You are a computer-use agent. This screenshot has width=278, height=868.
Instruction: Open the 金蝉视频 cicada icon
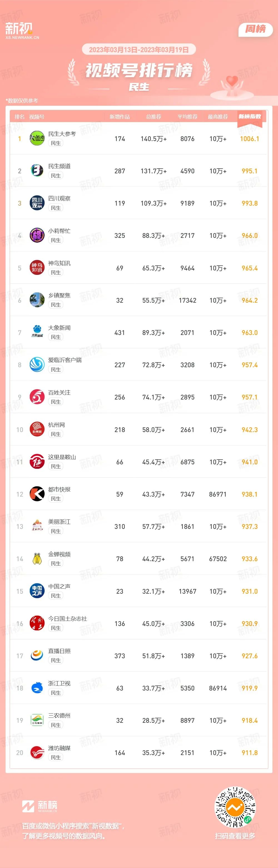37,559
